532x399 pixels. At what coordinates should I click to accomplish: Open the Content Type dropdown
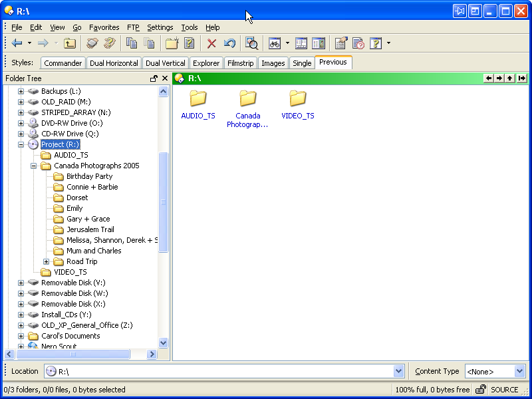(519, 371)
